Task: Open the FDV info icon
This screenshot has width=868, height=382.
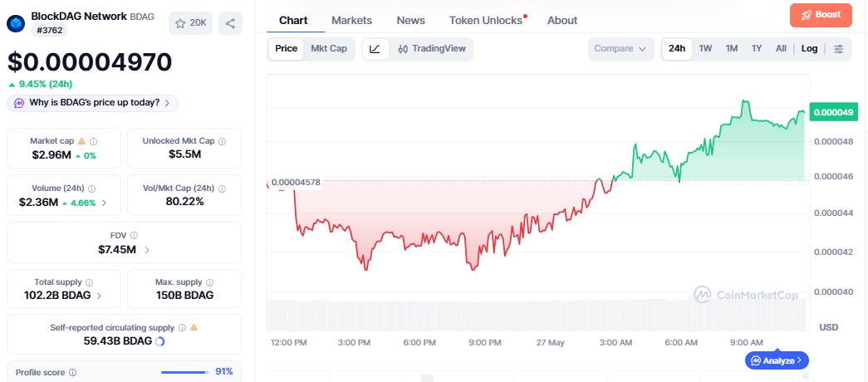Action: pos(134,235)
